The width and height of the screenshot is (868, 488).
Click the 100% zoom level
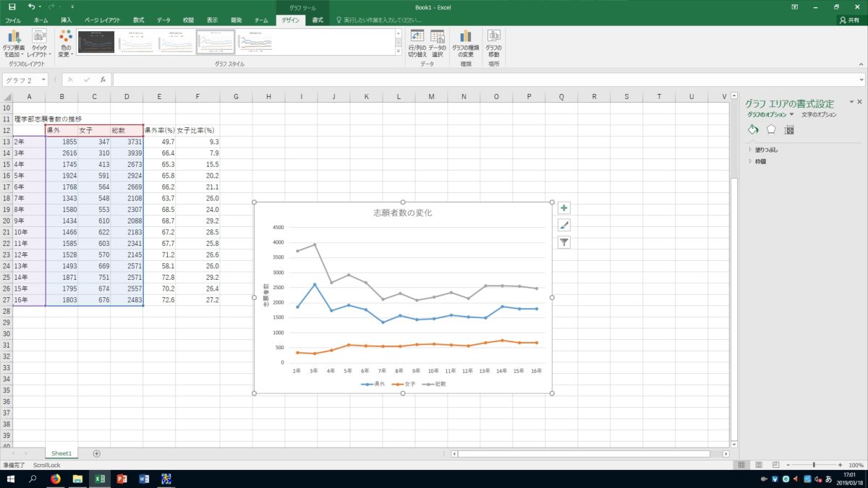coord(856,465)
